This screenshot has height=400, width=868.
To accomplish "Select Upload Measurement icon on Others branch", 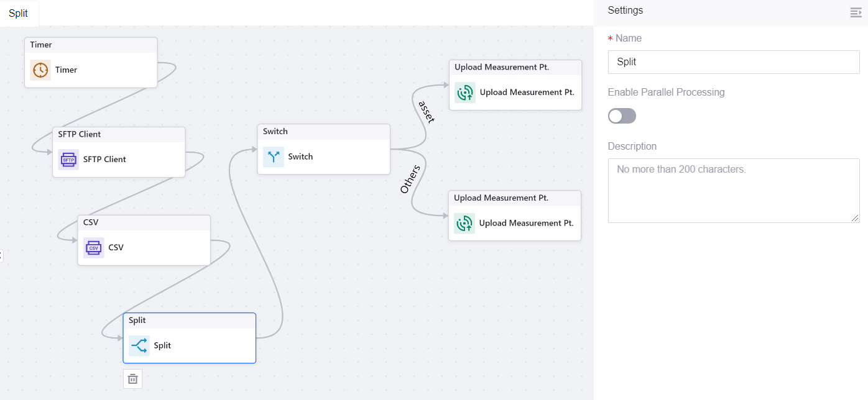I will (x=464, y=224).
